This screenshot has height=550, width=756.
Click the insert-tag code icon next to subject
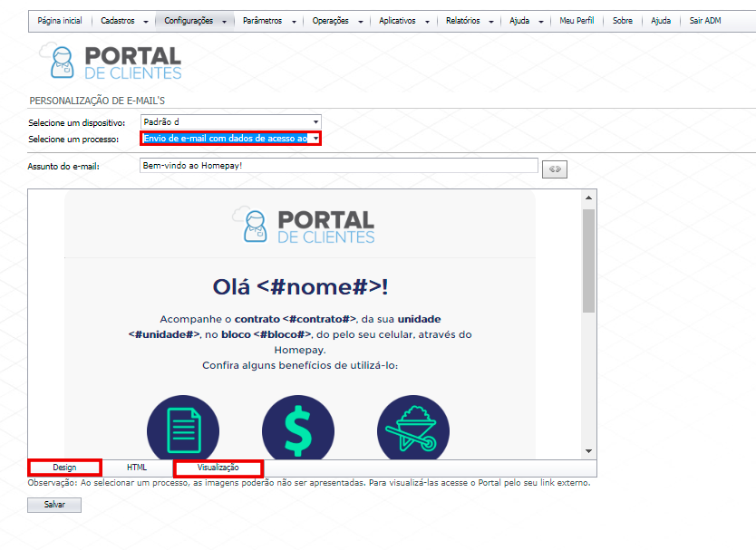tap(555, 169)
